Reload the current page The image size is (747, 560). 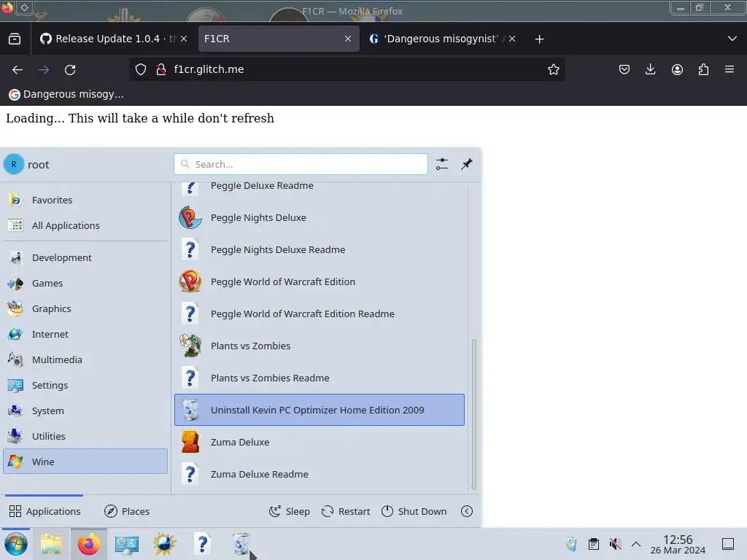tap(70, 69)
